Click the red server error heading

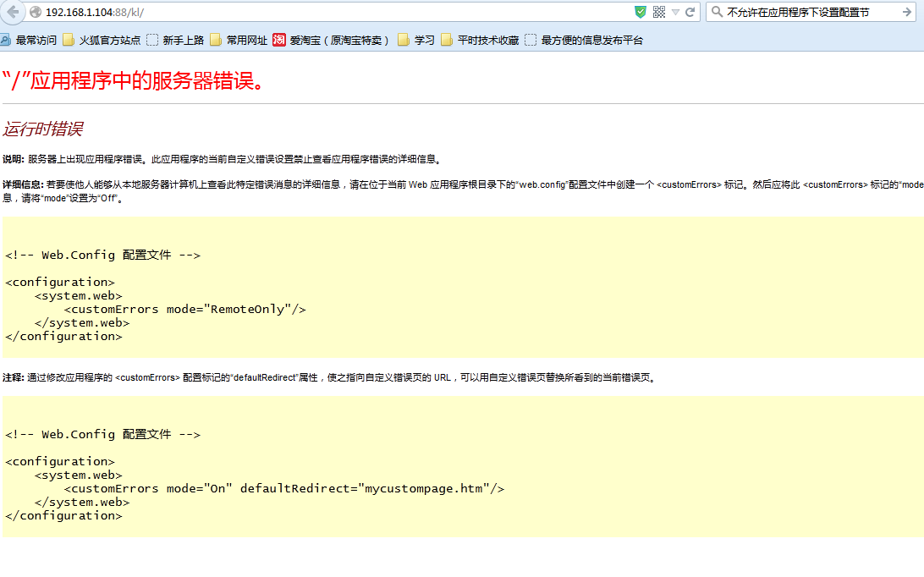[x=138, y=80]
